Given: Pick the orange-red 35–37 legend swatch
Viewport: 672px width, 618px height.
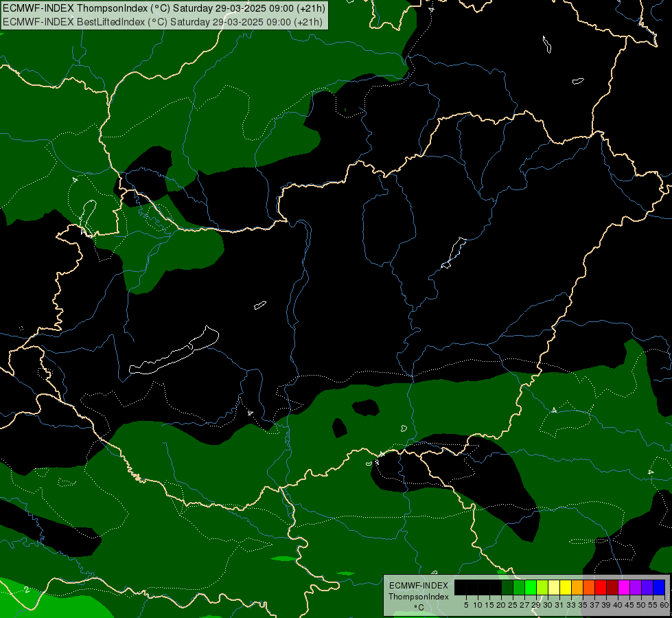Looking at the screenshot, I should (x=589, y=587).
